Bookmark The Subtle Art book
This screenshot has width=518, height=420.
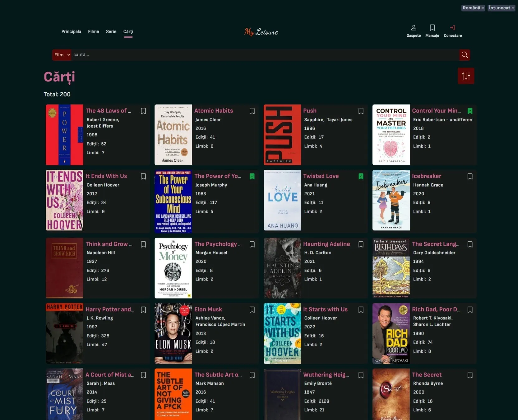point(252,375)
